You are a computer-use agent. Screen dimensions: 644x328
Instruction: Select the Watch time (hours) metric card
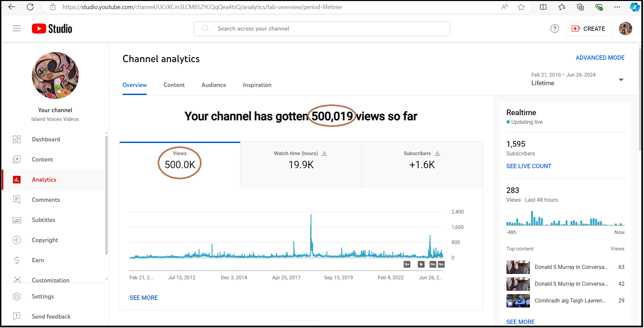point(301,165)
